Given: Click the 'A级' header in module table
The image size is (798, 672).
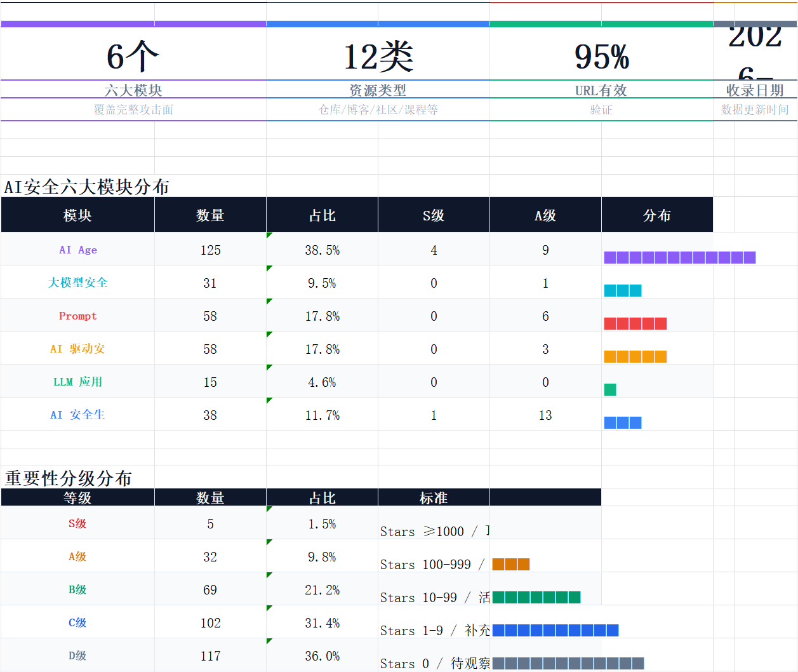Looking at the screenshot, I should 545,215.
